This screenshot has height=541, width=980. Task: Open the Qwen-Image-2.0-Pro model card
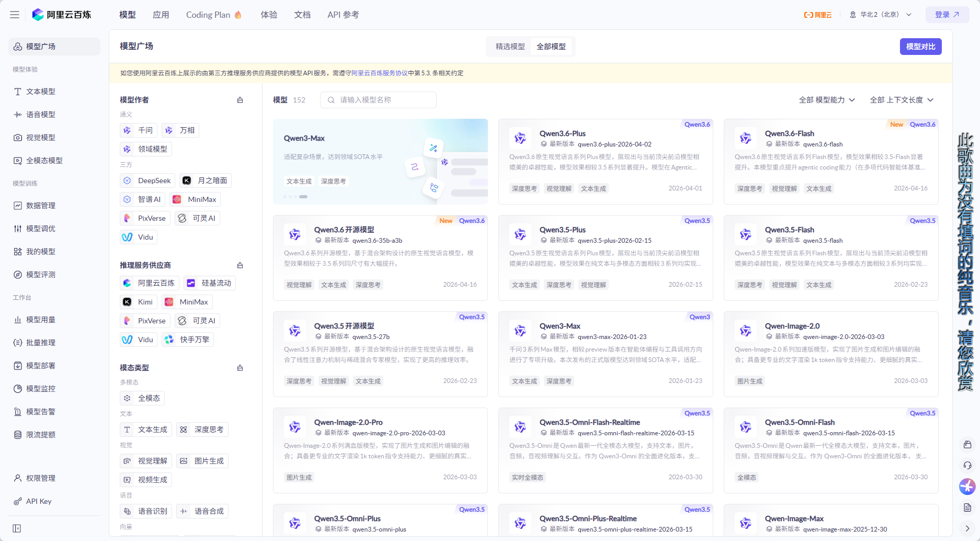[380, 450]
